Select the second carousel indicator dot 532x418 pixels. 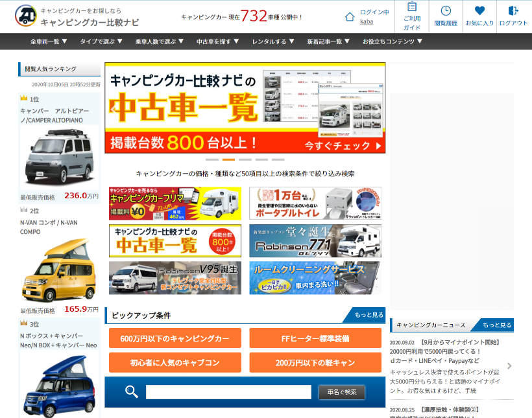(228, 159)
